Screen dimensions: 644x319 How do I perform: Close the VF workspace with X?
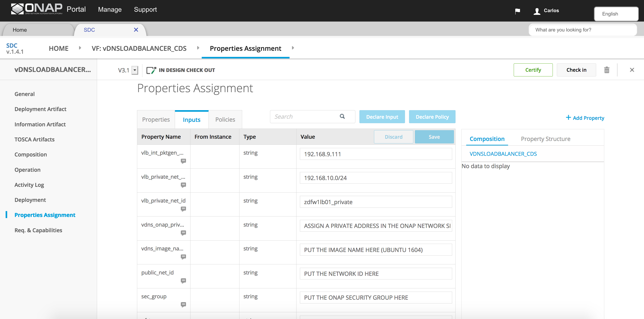click(632, 70)
